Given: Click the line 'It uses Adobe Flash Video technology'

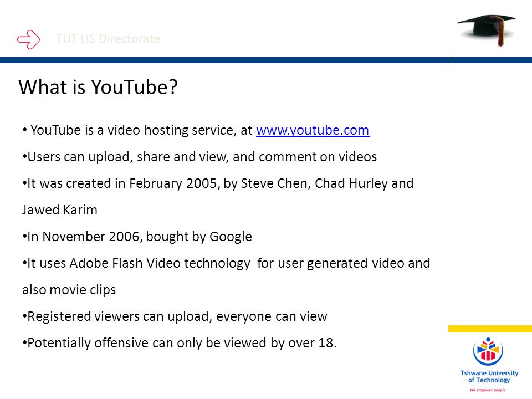Looking at the screenshot, I should click(x=226, y=263).
